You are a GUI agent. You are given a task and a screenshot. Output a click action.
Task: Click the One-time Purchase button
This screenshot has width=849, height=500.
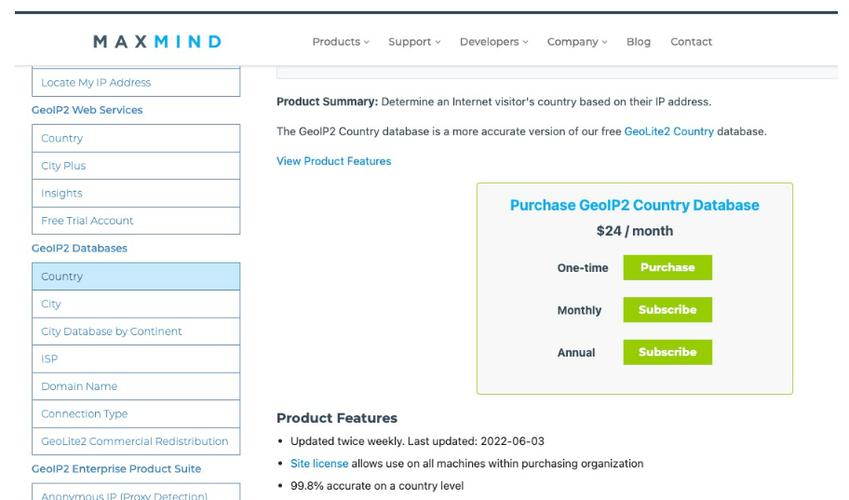tap(668, 268)
